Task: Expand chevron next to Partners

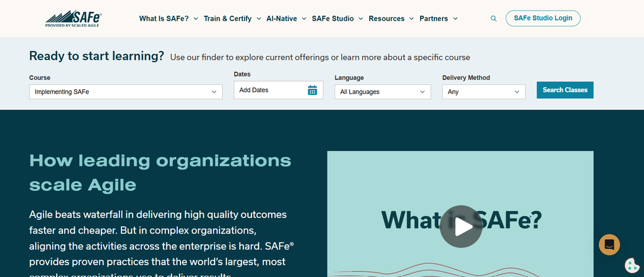Action: [x=455, y=18]
